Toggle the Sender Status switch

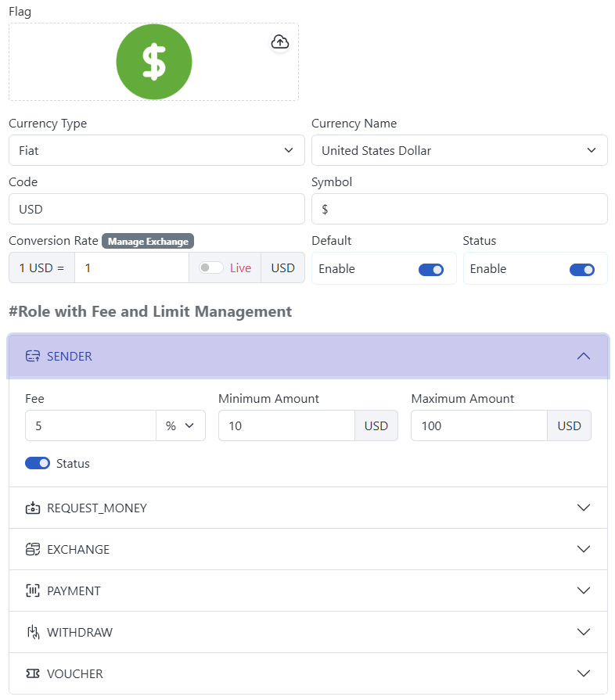(38, 463)
